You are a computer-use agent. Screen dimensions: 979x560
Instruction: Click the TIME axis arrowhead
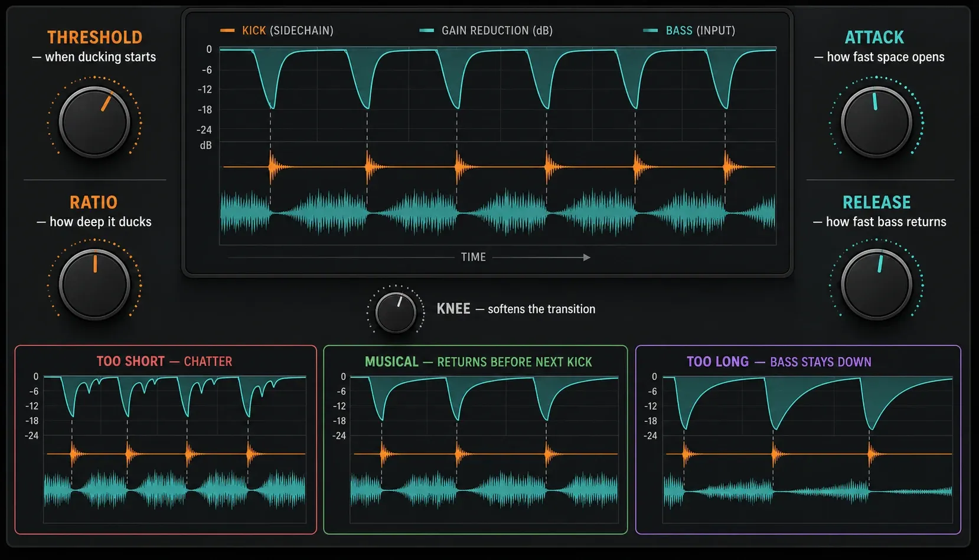[586, 257]
